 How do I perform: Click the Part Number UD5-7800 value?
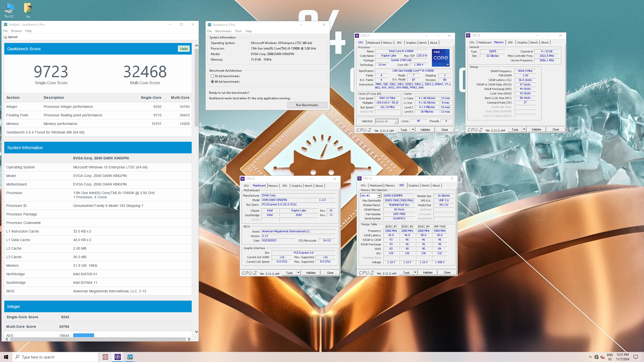pyautogui.click(x=399, y=214)
